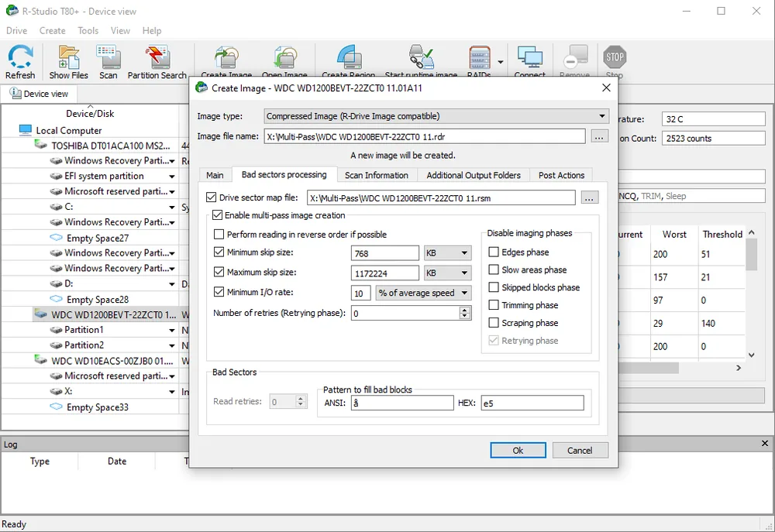The width and height of the screenshot is (775, 532).
Task: Uncheck the Drive sector map file checkbox
Action: click(x=211, y=197)
